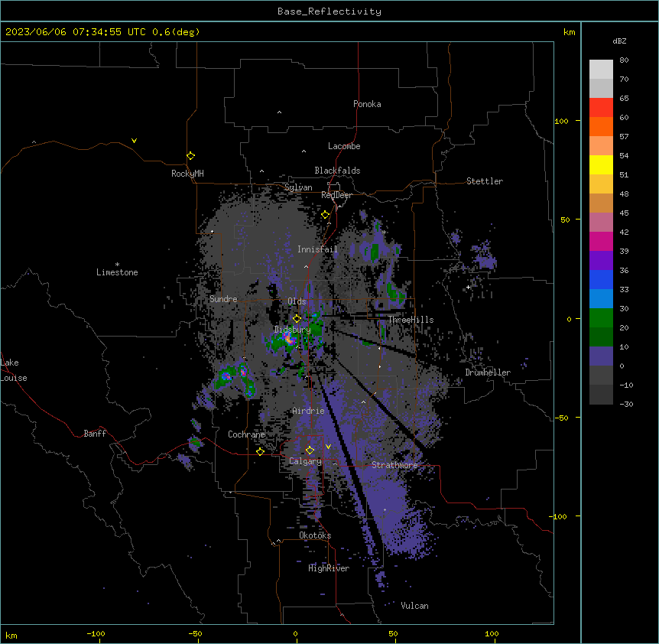Click the Ponoka city label
Screen dimensions: 659x644
[x=367, y=104]
